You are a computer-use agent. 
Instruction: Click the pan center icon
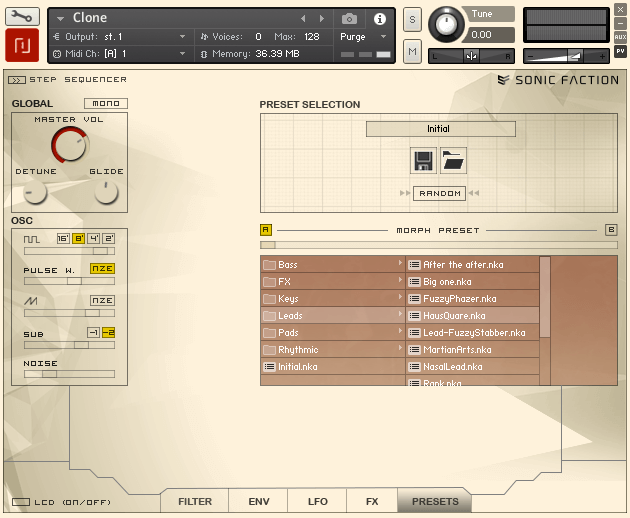point(471,56)
